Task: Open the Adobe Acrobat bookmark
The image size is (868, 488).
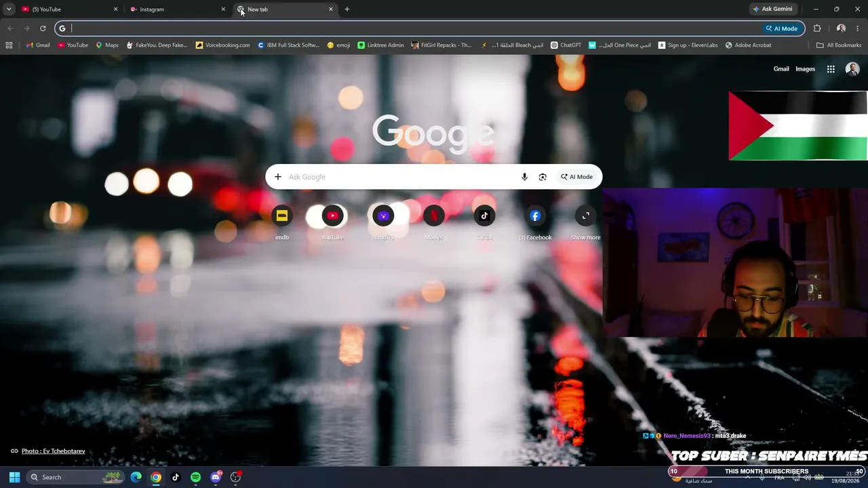Action: pyautogui.click(x=748, y=45)
